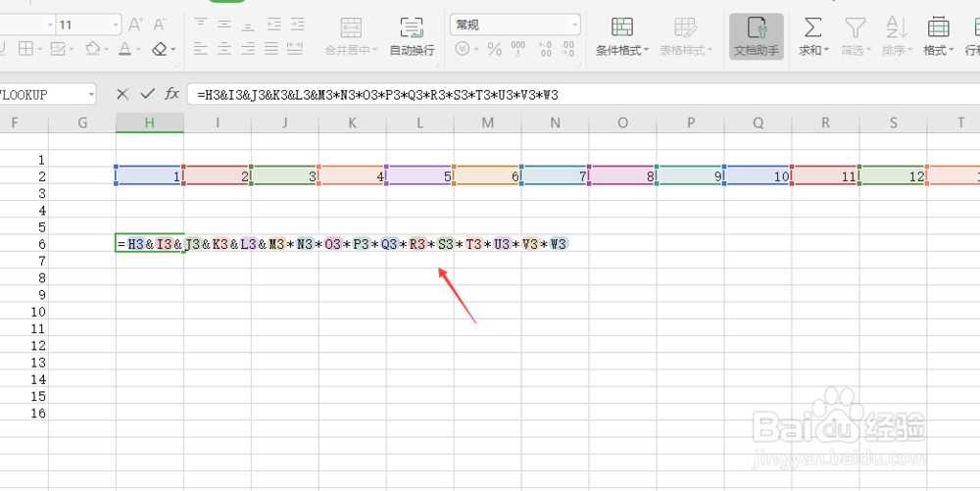The image size is (980, 491).
Task: Click the cell style icon beside borders
Action: point(58,48)
